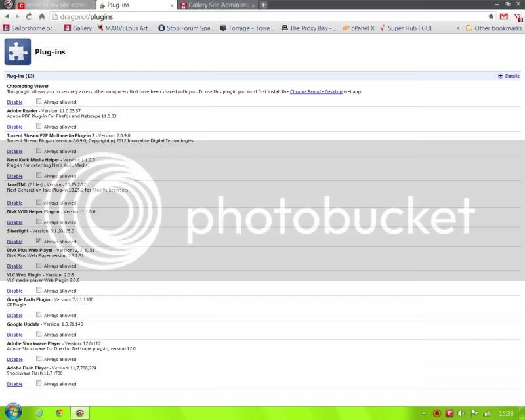Screen dimensions: 525x420
Task: Disable the Google Earth Plugin
Action: pyautogui.click(x=14, y=316)
